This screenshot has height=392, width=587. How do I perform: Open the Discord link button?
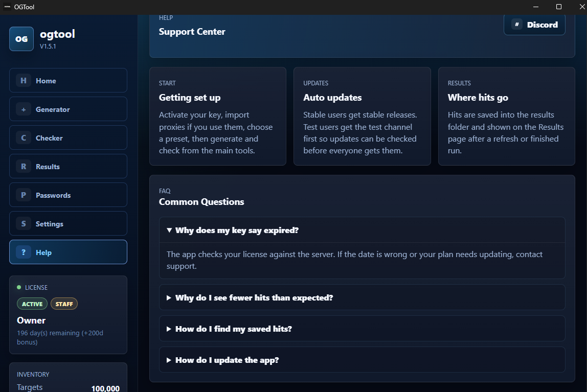pos(535,25)
